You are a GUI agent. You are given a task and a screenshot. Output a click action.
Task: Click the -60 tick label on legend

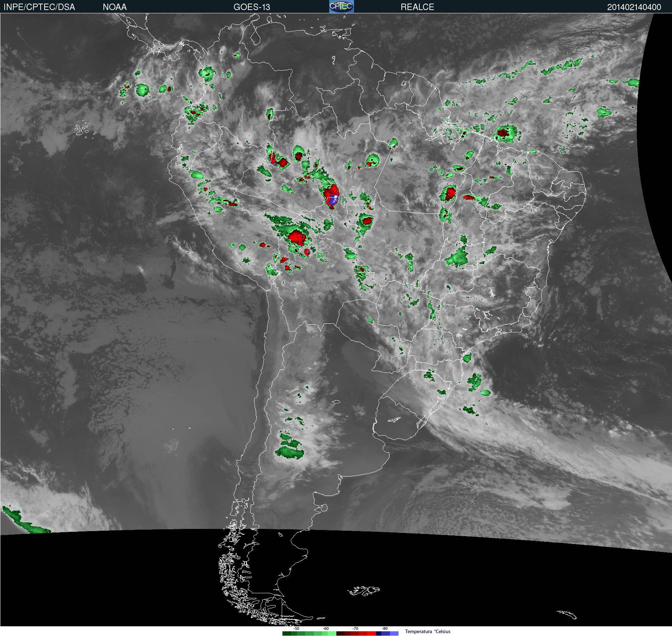(x=326, y=629)
